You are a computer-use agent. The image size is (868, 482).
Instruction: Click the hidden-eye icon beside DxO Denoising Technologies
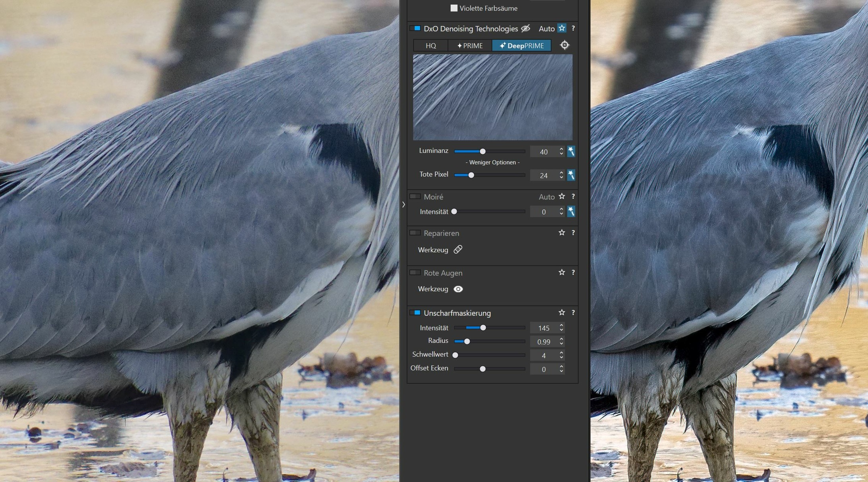tap(525, 29)
